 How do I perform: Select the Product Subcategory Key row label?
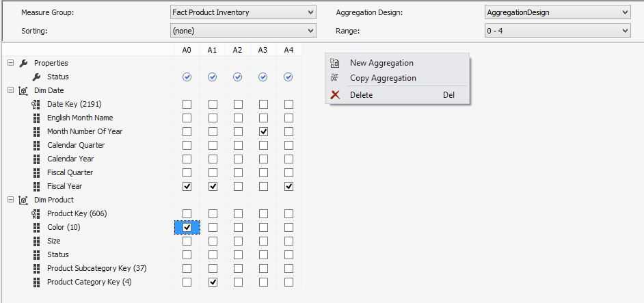coord(96,268)
